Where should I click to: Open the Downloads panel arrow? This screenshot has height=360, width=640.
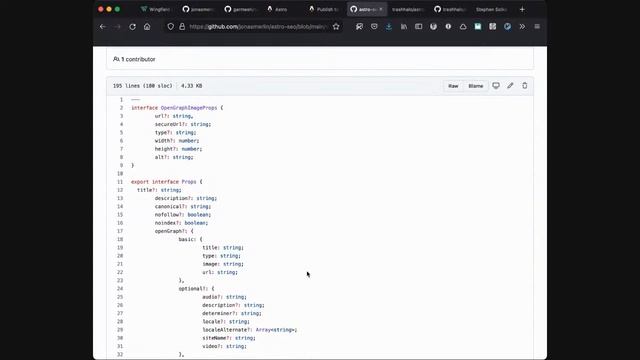click(389, 27)
